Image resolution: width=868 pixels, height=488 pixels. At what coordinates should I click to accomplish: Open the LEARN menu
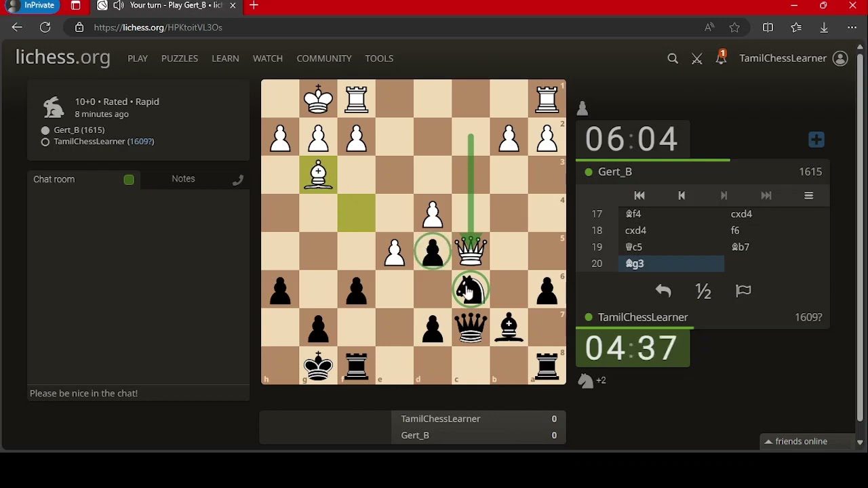coord(225,58)
